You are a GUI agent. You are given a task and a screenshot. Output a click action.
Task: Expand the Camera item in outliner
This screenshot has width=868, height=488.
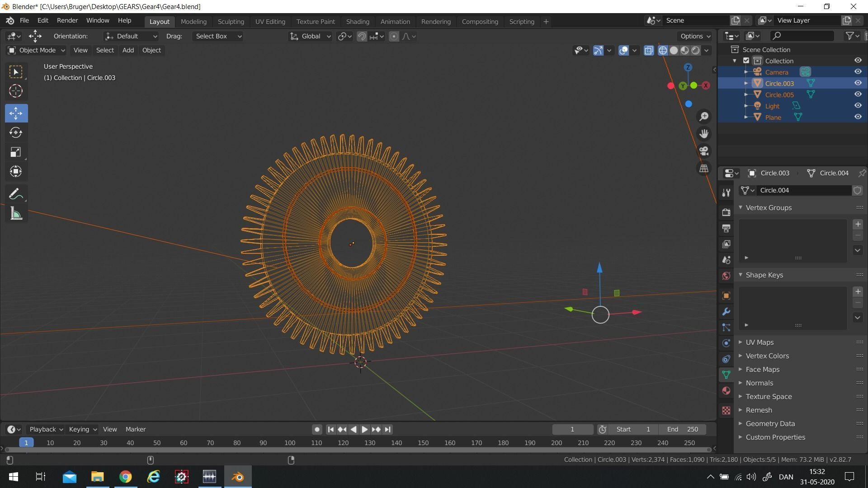click(746, 72)
